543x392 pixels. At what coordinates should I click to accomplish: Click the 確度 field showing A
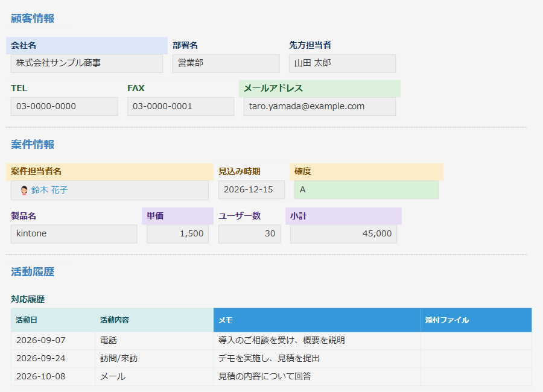click(x=366, y=190)
